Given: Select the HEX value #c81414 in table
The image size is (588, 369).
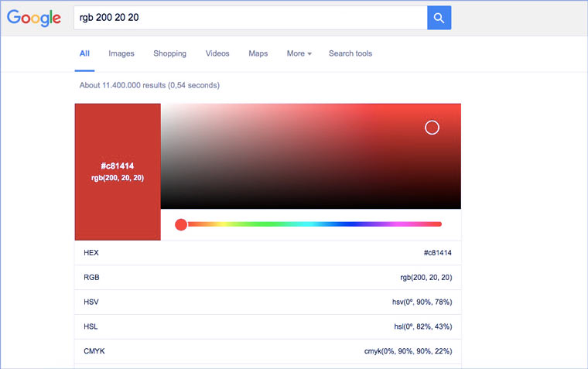Looking at the screenshot, I should coord(438,253).
